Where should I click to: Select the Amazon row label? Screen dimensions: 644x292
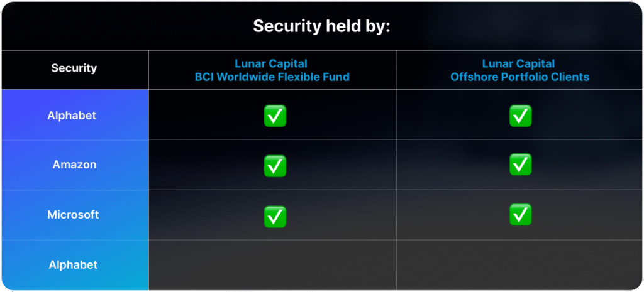click(74, 165)
